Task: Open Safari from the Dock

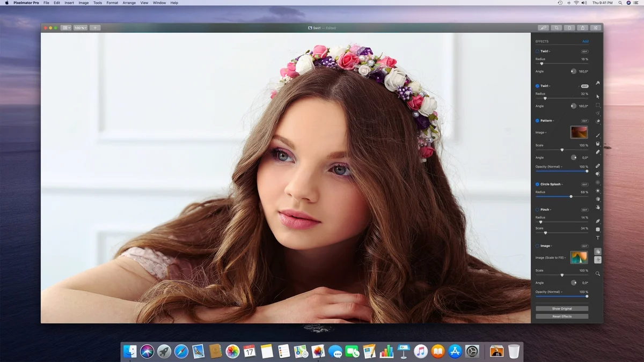Action: (181, 351)
